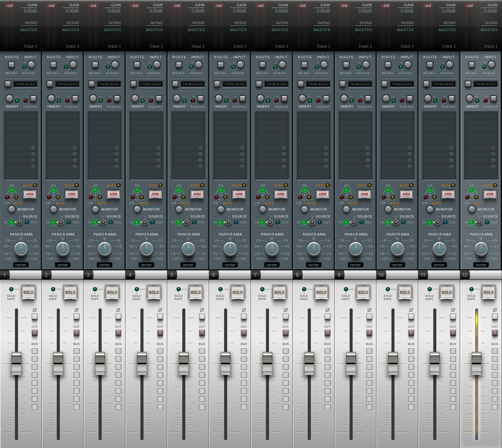Open the MASTER output selector on channel 5
This screenshot has width=502, height=448.
(196, 30)
